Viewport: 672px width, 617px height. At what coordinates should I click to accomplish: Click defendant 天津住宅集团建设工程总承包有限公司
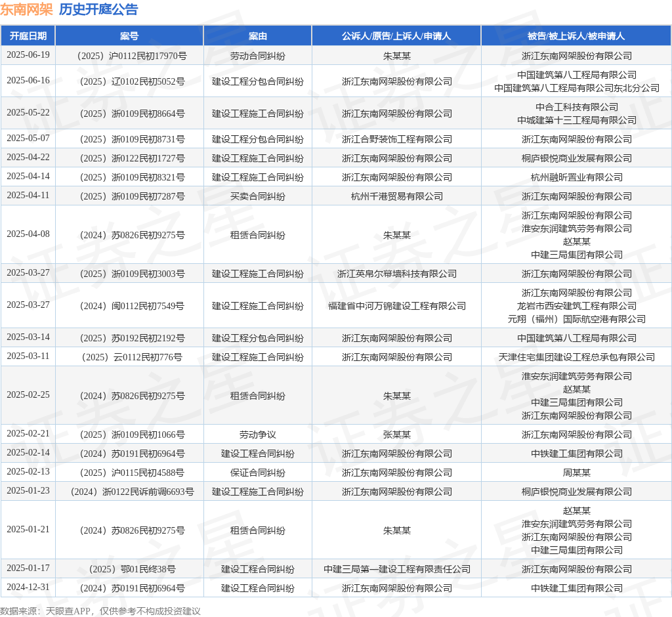576,357
